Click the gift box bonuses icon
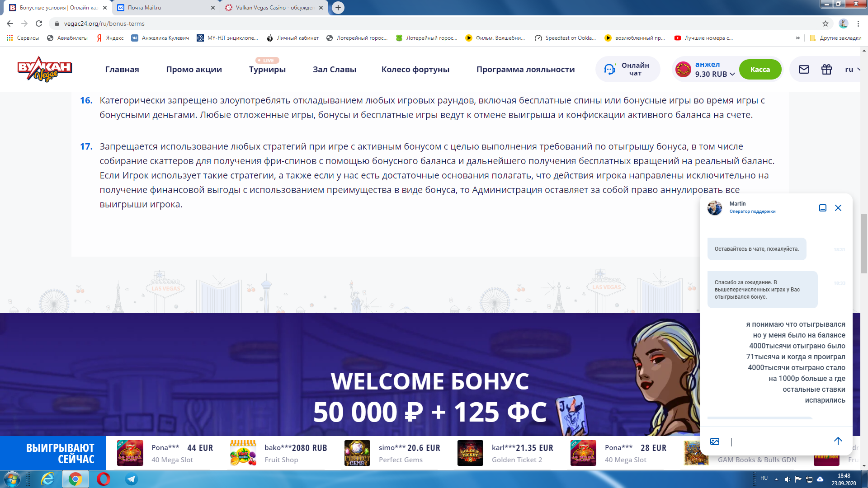 (x=826, y=69)
